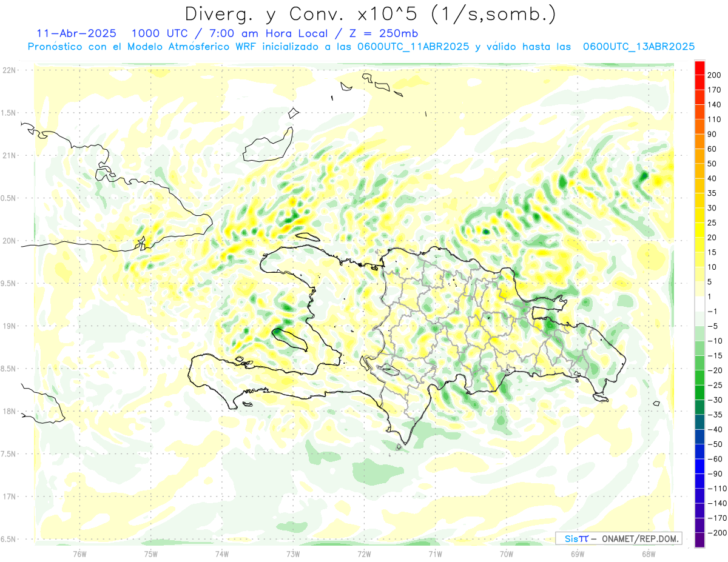Pick the light green swatch between -5 and -10
This screenshot has height=562, width=728.
(x=699, y=334)
